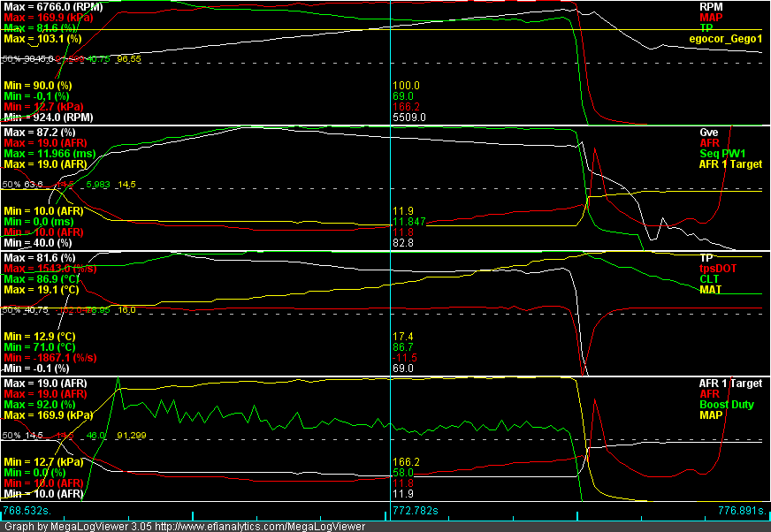771x532 pixels.
Task: Select the CLT legend entry
Action: (x=709, y=278)
